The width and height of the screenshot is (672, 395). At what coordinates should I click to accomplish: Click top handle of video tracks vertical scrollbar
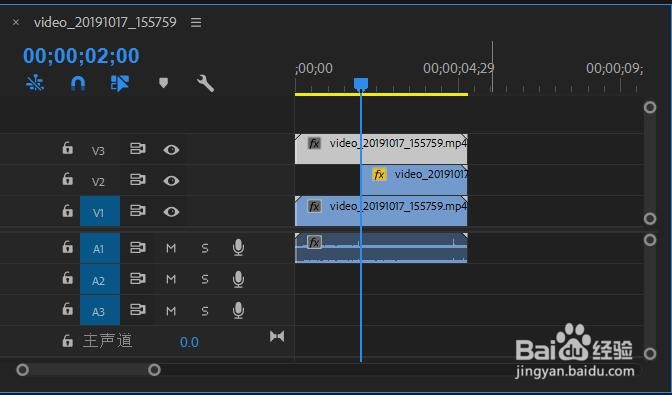[x=650, y=107]
